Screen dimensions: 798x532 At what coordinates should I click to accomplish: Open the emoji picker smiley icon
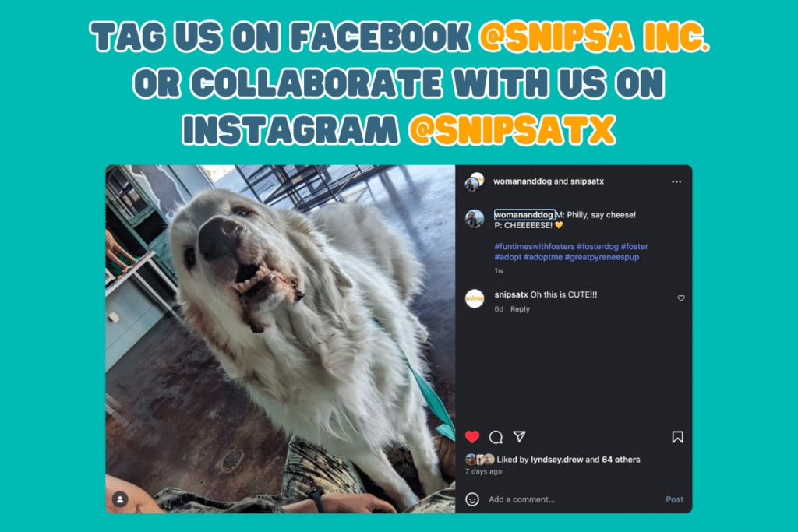coord(472,499)
